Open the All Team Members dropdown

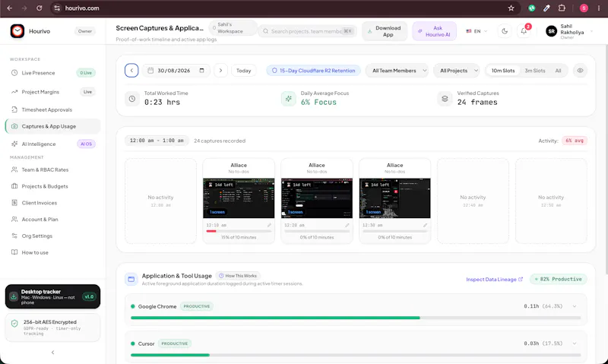coord(397,71)
